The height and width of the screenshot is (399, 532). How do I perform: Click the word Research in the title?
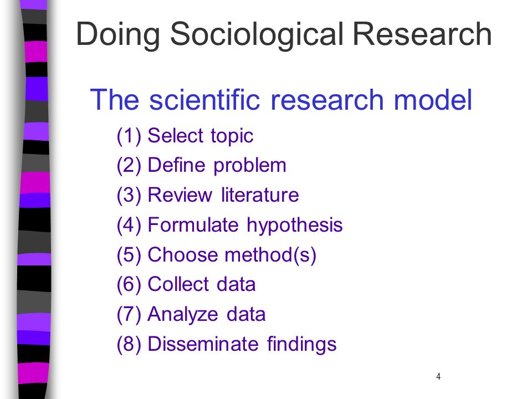pyautogui.click(x=422, y=34)
